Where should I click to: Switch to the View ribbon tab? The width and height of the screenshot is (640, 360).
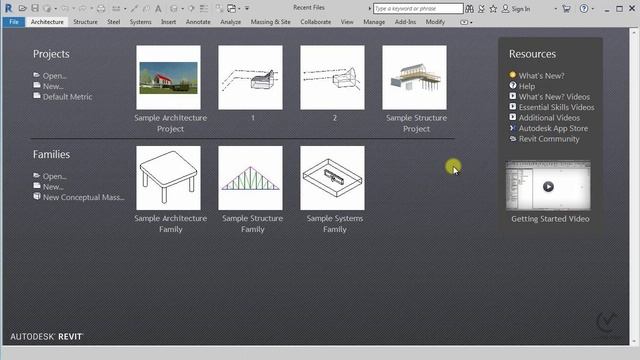tap(347, 22)
